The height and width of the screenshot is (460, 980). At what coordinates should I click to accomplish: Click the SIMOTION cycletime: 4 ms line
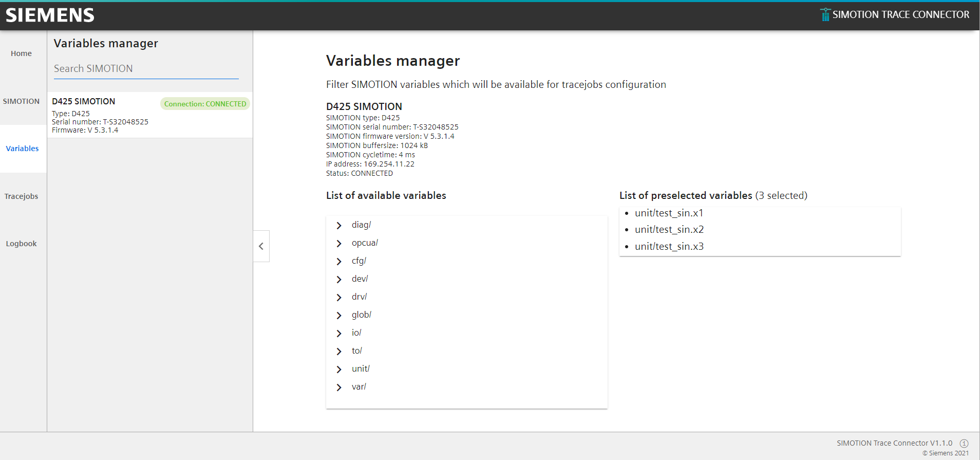click(370, 155)
